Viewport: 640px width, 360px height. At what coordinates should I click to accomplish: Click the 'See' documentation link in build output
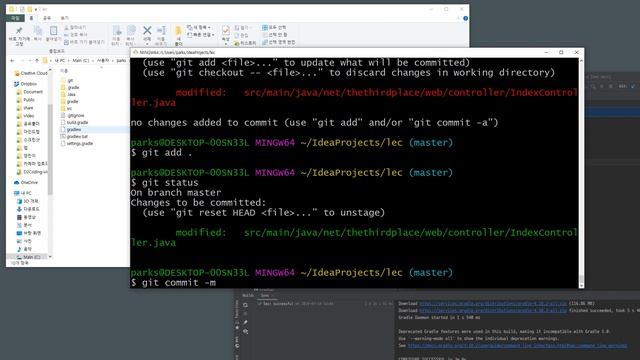point(518,345)
